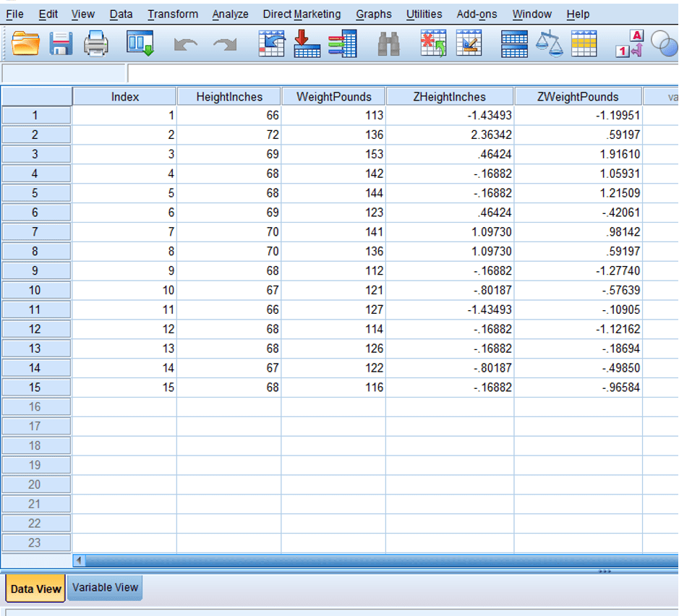
Task: Open Weight Cases using the scales icon
Action: click(550, 43)
